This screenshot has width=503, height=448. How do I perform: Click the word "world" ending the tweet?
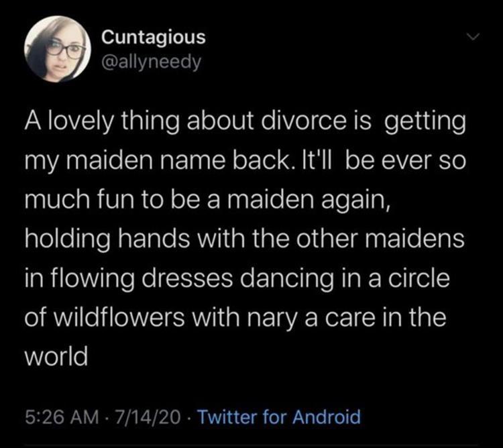click(x=56, y=356)
